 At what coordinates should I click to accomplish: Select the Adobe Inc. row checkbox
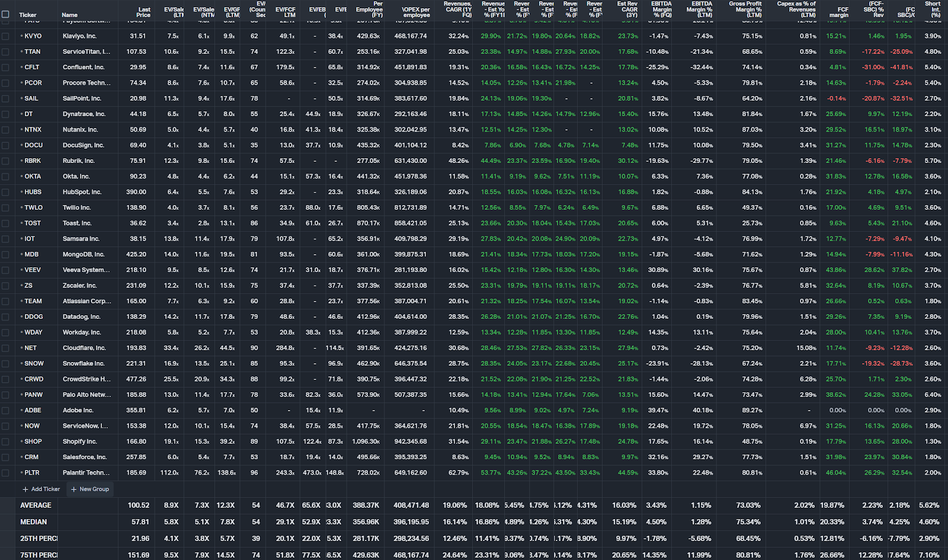(6, 411)
